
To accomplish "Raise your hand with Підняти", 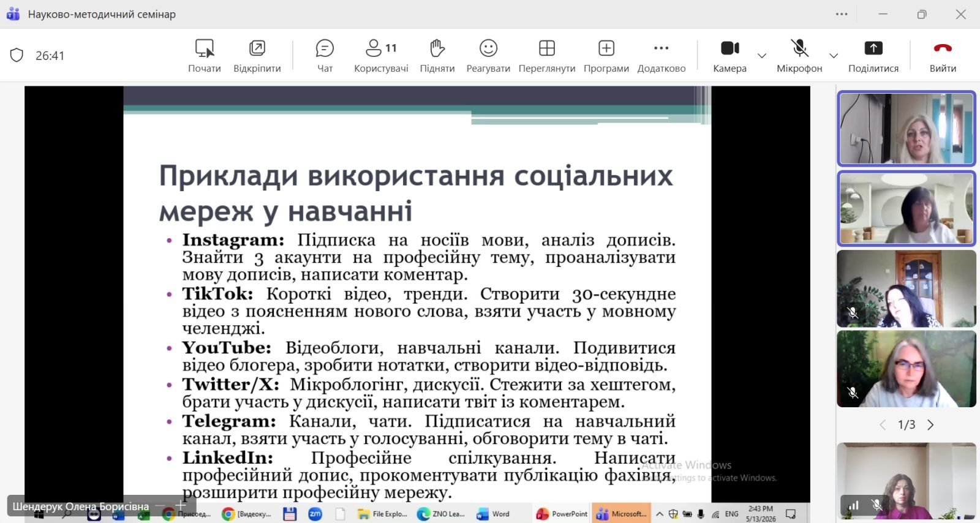I will (437, 56).
